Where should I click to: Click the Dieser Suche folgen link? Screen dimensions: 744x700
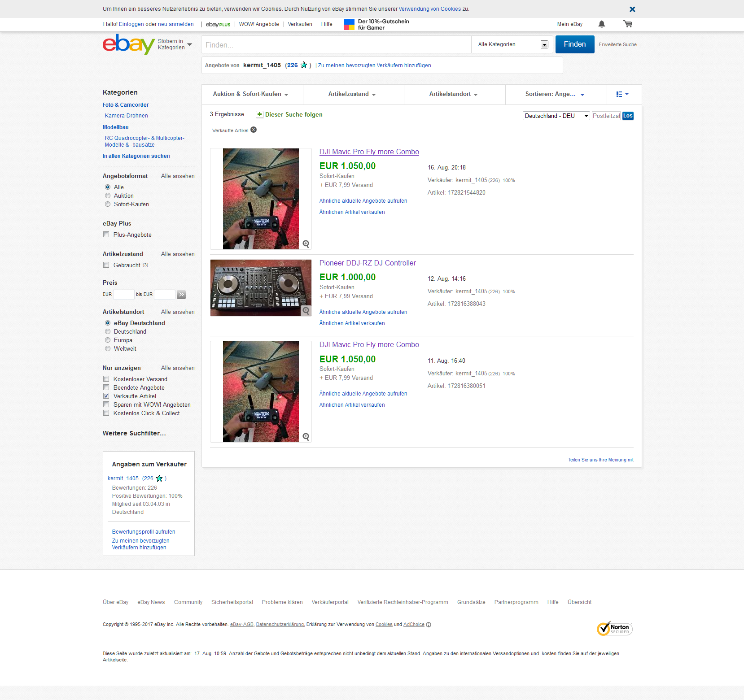(x=294, y=114)
